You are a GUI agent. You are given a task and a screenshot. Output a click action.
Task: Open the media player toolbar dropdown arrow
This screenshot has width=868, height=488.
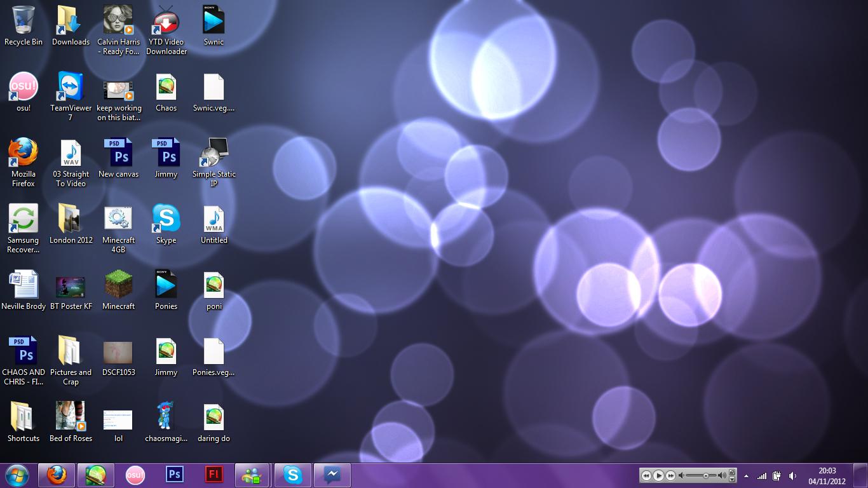(732, 479)
